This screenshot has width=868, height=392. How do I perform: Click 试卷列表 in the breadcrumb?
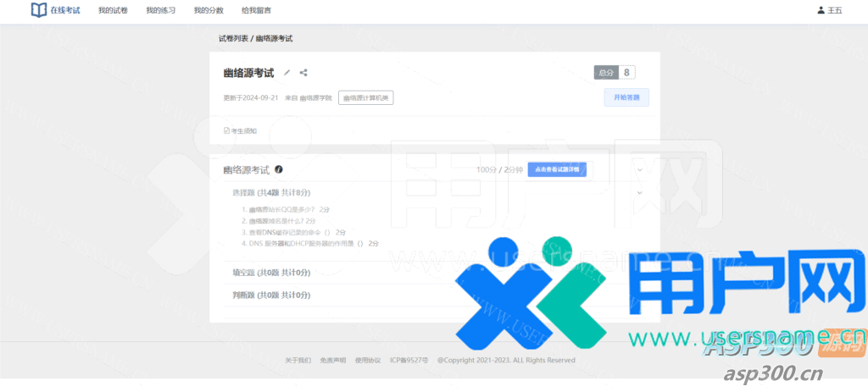tap(233, 39)
